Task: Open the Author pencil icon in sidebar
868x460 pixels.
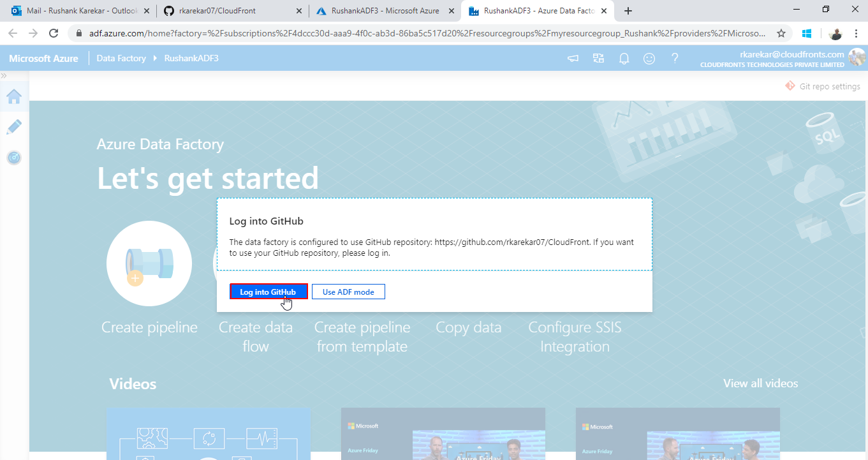Action: point(14,127)
